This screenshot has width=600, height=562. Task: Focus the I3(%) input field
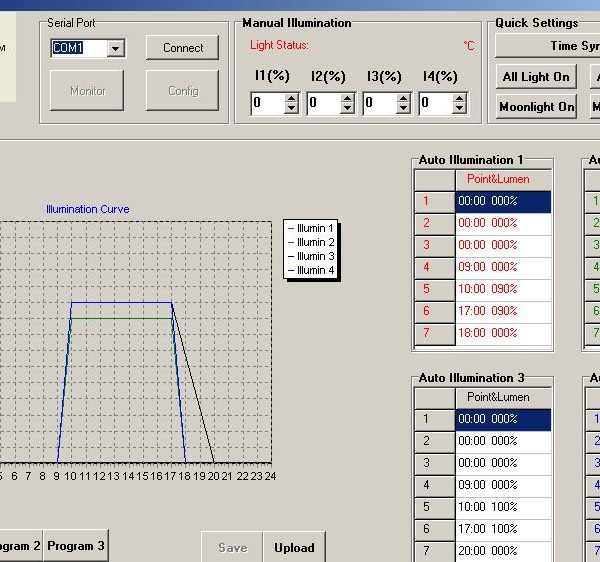point(380,103)
